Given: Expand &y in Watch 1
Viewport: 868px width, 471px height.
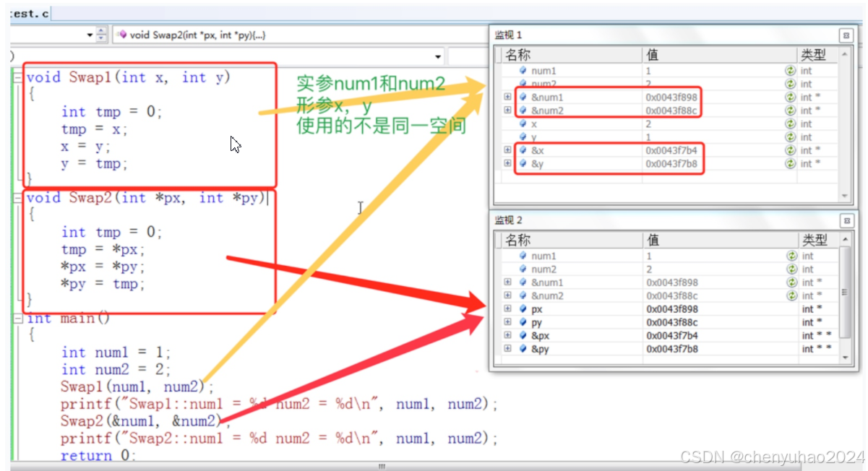Looking at the screenshot, I should (x=508, y=164).
